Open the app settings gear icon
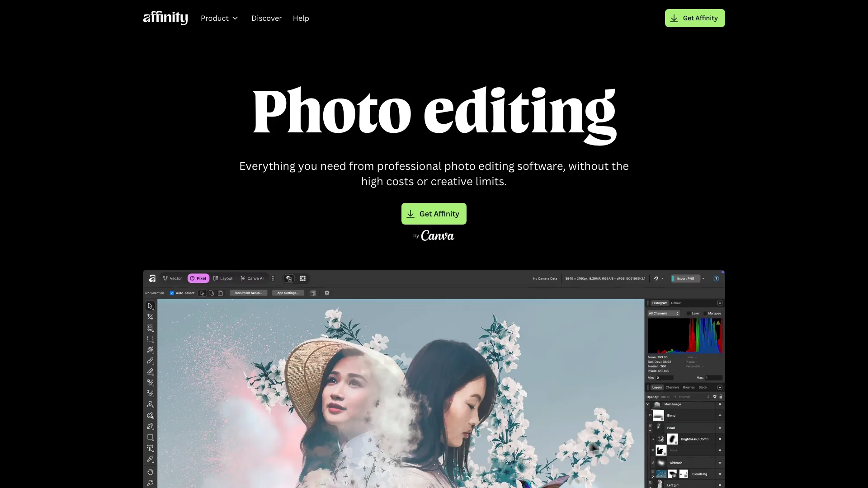868x488 pixels. [327, 293]
